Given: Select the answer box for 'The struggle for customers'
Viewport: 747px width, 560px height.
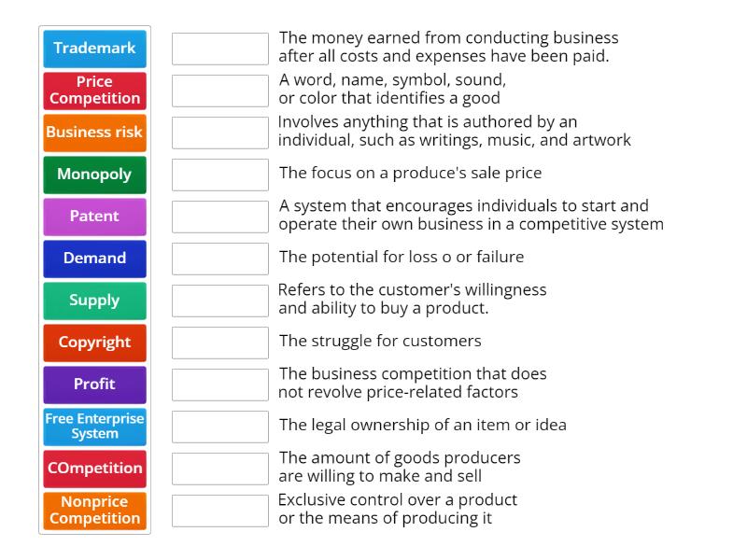Looking at the screenshot, I should [219, 343].
